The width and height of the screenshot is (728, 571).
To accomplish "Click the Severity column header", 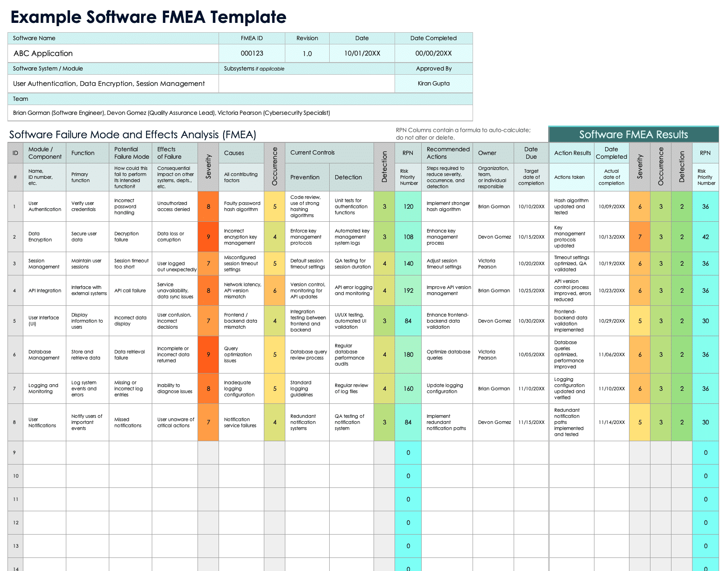I will tap(208, 166).
